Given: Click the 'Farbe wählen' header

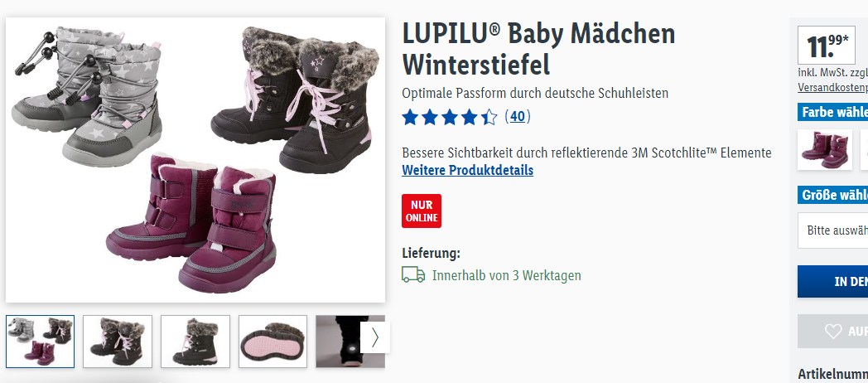Looking at the screenshot, I should (832, 112).
